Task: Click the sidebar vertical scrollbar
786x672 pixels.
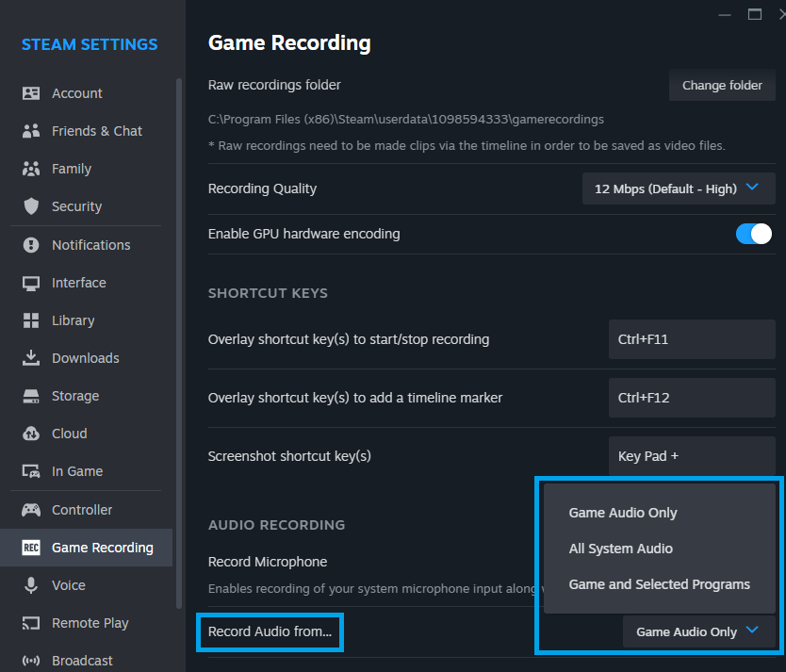Action: (x=179, y=343)
